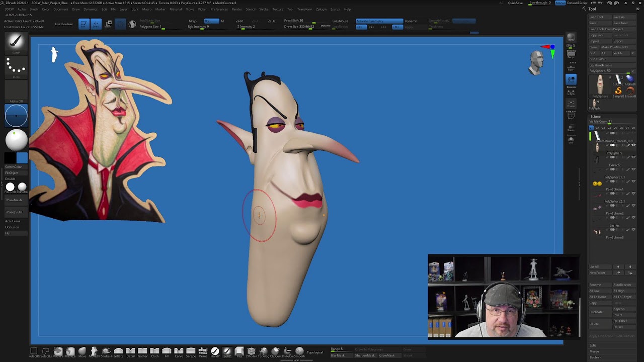This screenshot has width=644, height=362.
Task: Select the Carve brush
Action: coord(179,352)
